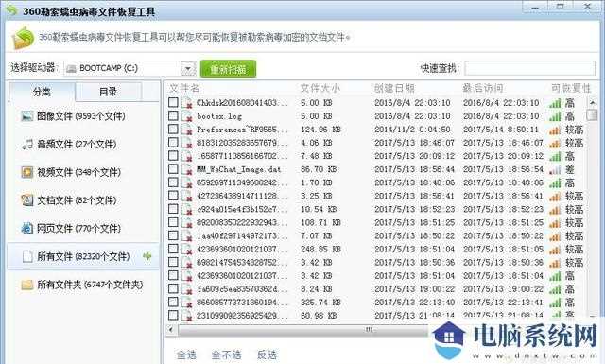Viewport: 605px width, 364px height.
Task: Select the 所有文件 (82320个文件) category
Action: 83,256
